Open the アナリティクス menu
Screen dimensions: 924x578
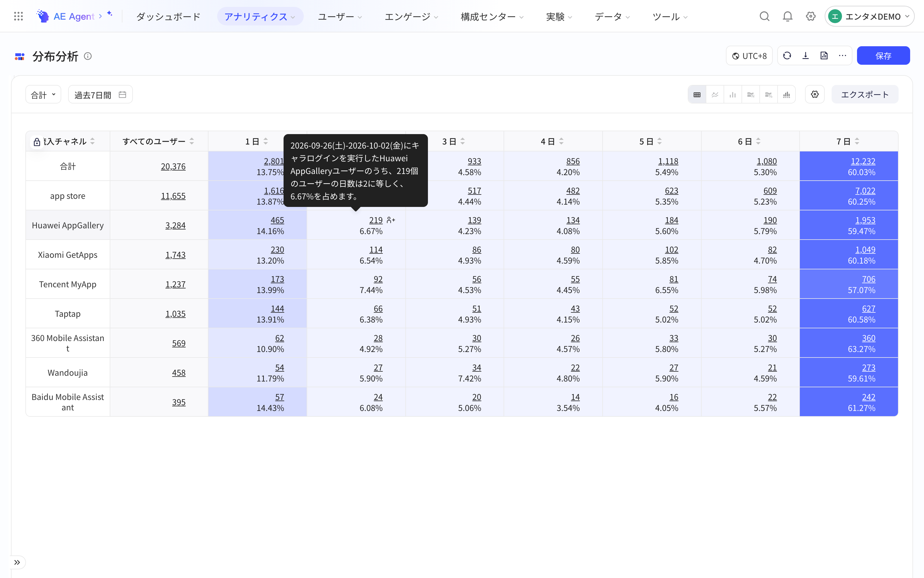tap(260, 16)
